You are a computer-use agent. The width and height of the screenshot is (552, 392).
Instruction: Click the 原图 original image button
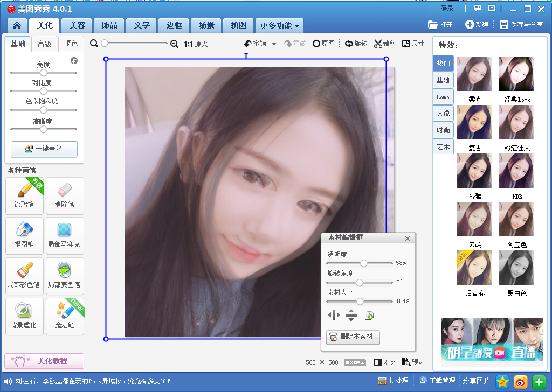[323, 44]
